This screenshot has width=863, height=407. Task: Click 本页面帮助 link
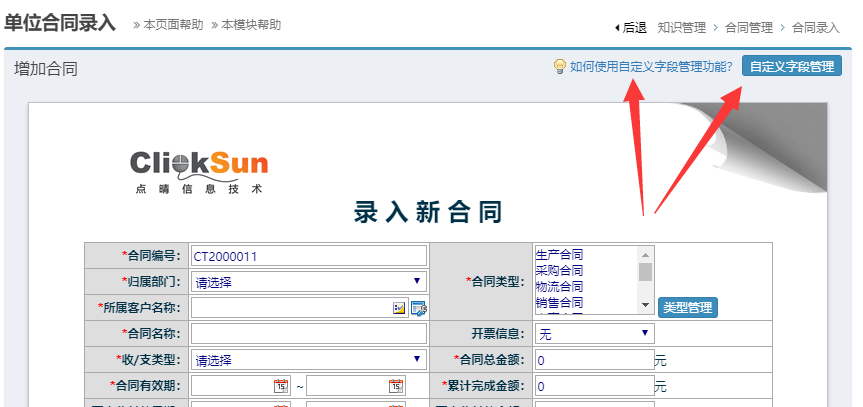pyautogui.click(x=170, y=25)
